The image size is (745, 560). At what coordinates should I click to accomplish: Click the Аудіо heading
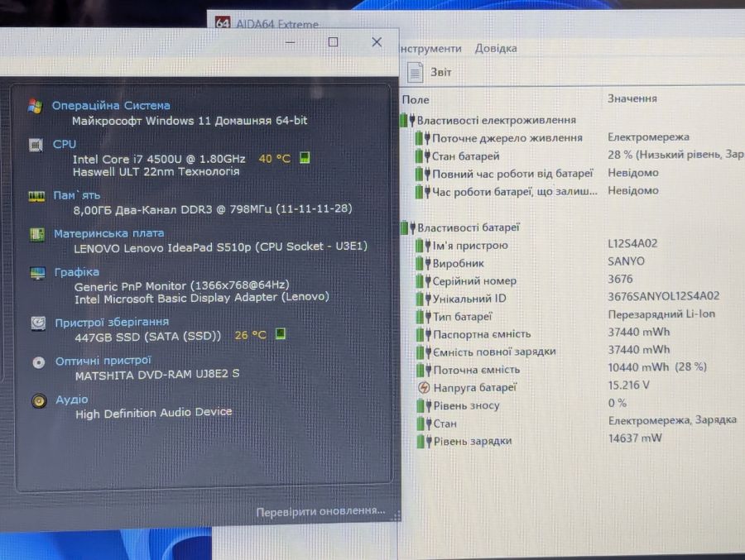[x=72, y=400]
